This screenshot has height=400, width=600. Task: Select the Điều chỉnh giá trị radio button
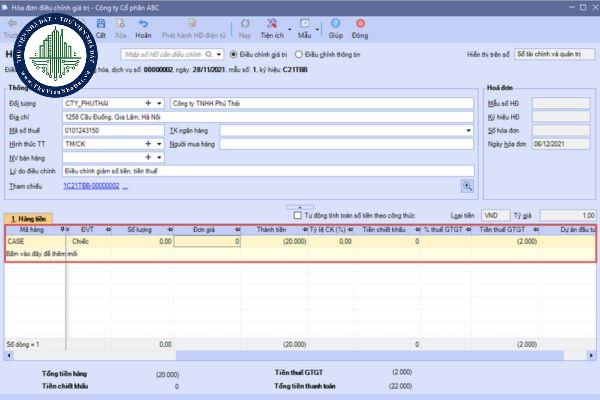234,53
